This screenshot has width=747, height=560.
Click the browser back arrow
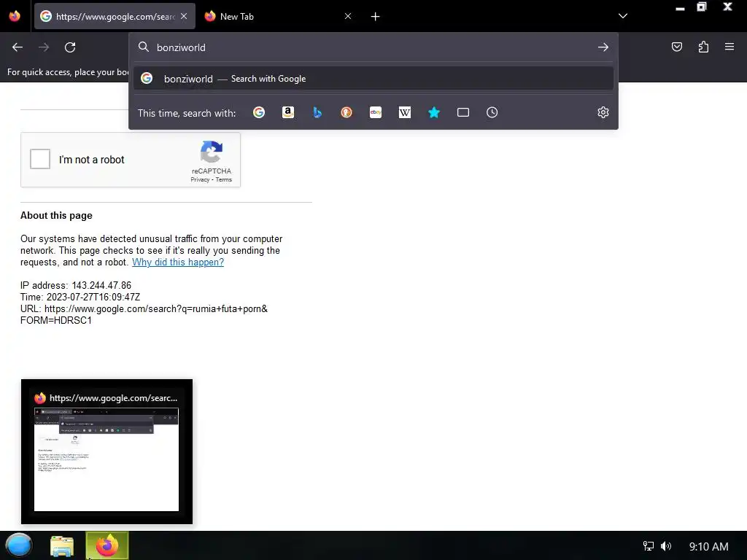click(18, 47)
